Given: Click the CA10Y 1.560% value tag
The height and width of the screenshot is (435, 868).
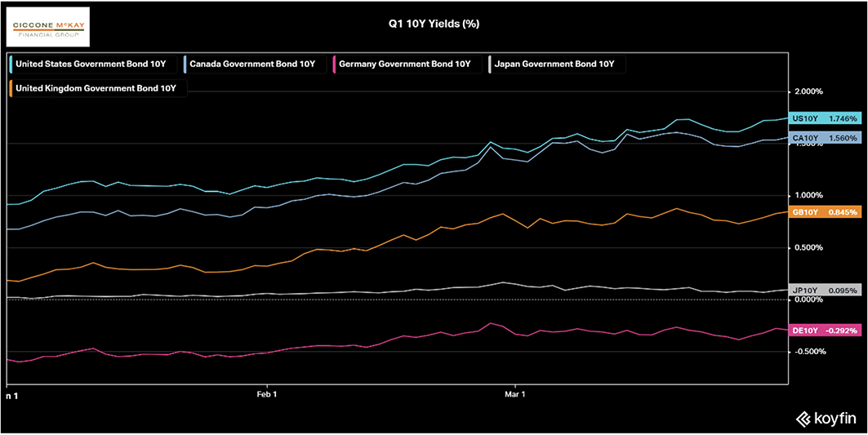Looking at the screenshot, I should tap(826, 138).
